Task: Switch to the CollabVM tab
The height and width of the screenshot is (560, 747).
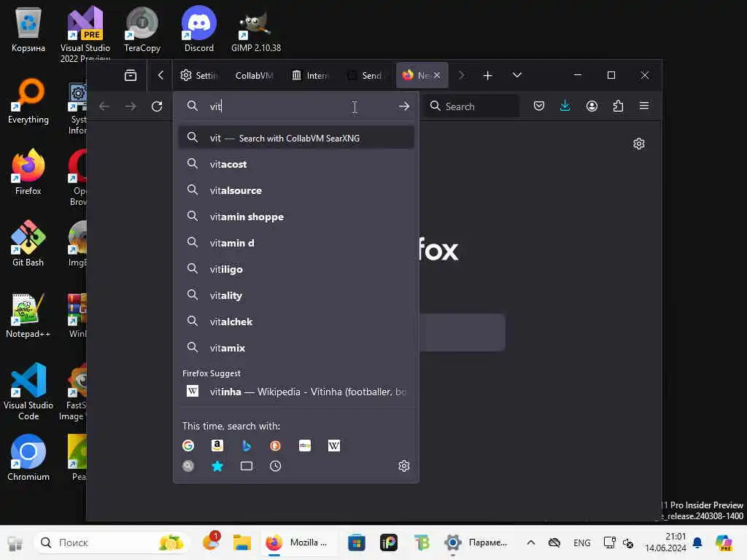Action: tap(254, 75)
